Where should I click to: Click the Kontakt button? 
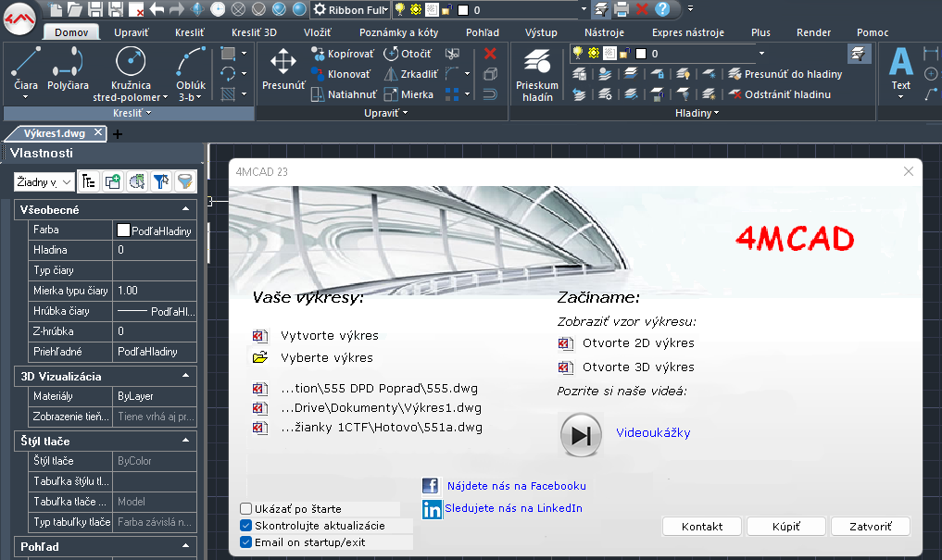[702, 527]
